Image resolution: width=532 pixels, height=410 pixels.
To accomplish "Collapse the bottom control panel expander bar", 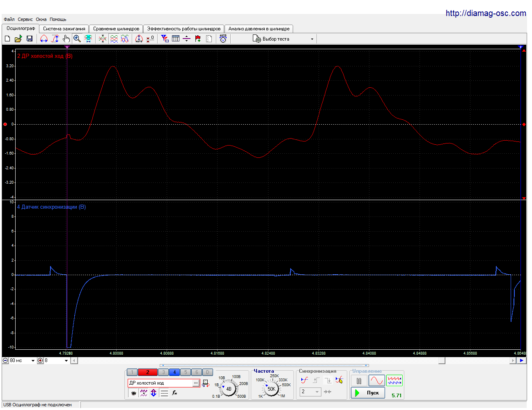I will click(264, 365).
